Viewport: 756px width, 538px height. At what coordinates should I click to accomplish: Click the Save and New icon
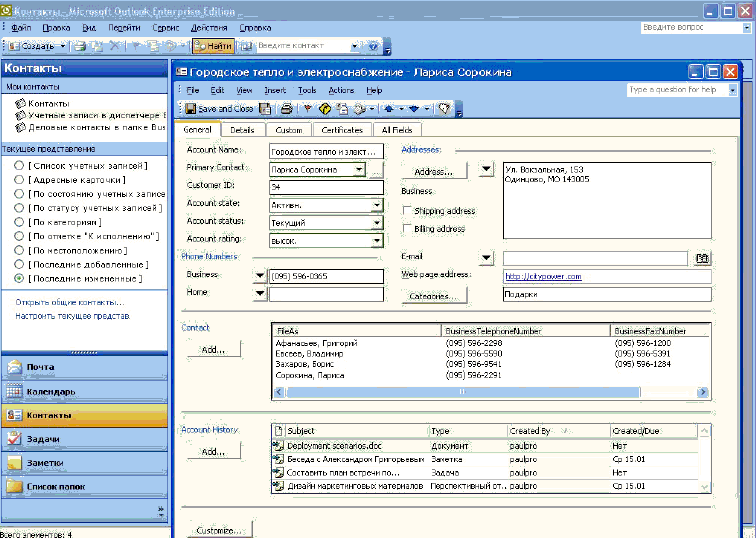click(x=265, y=109)
